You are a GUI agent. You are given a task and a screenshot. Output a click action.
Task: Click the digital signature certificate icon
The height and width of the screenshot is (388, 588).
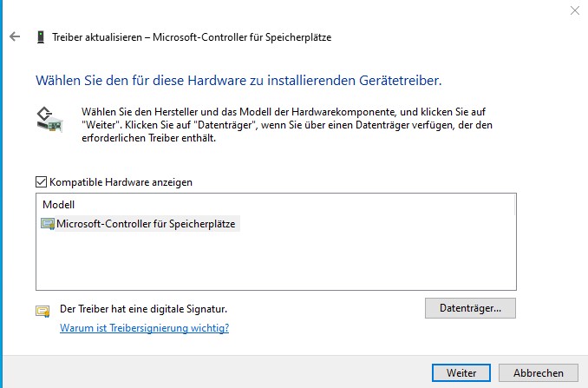click(x=42, y=311)
